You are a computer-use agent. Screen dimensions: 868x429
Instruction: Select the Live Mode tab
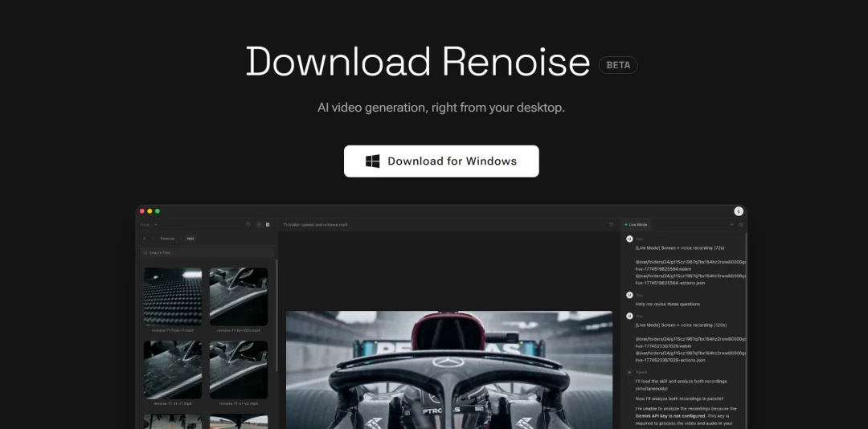[637, 225]
